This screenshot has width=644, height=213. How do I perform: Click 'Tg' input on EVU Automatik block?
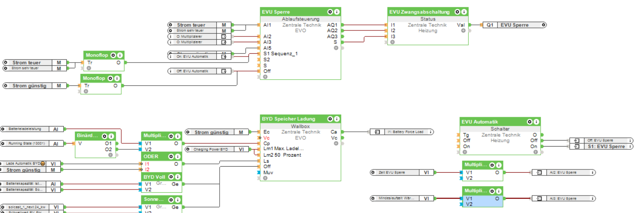(466, 135)
